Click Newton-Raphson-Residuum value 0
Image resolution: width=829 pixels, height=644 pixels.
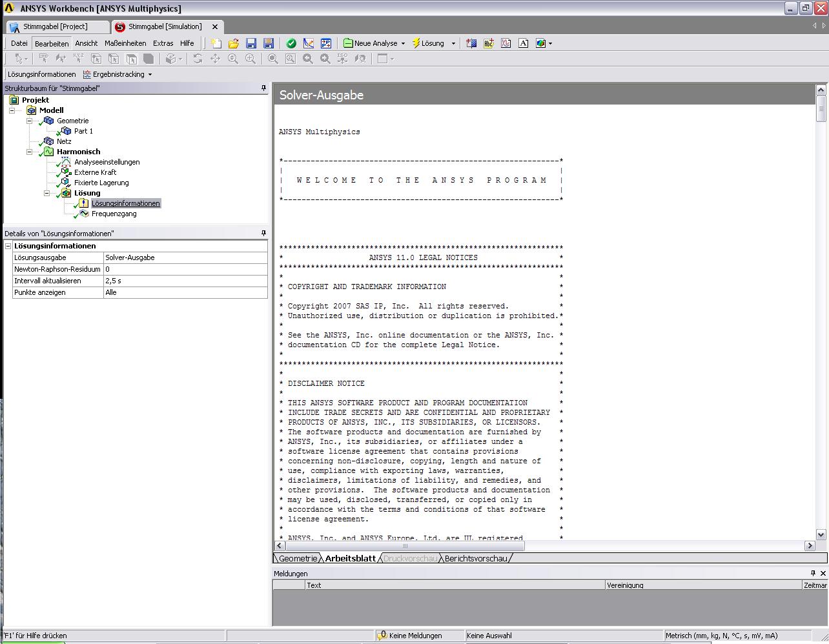pos(185,269)
